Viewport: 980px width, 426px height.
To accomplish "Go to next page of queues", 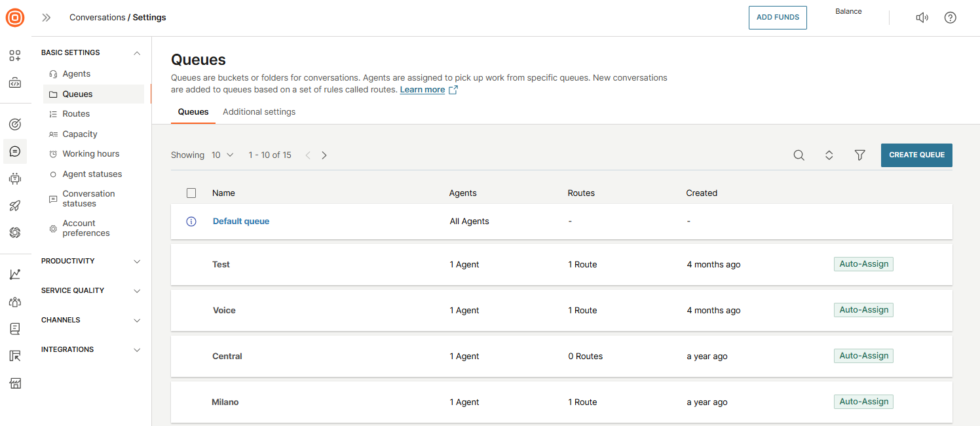I will point(324,155).
